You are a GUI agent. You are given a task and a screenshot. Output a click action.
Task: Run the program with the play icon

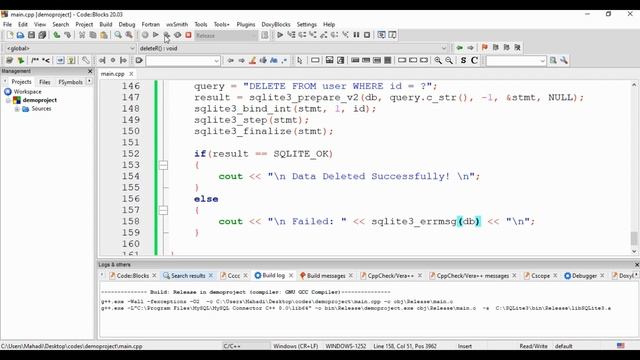click(156, 35)
